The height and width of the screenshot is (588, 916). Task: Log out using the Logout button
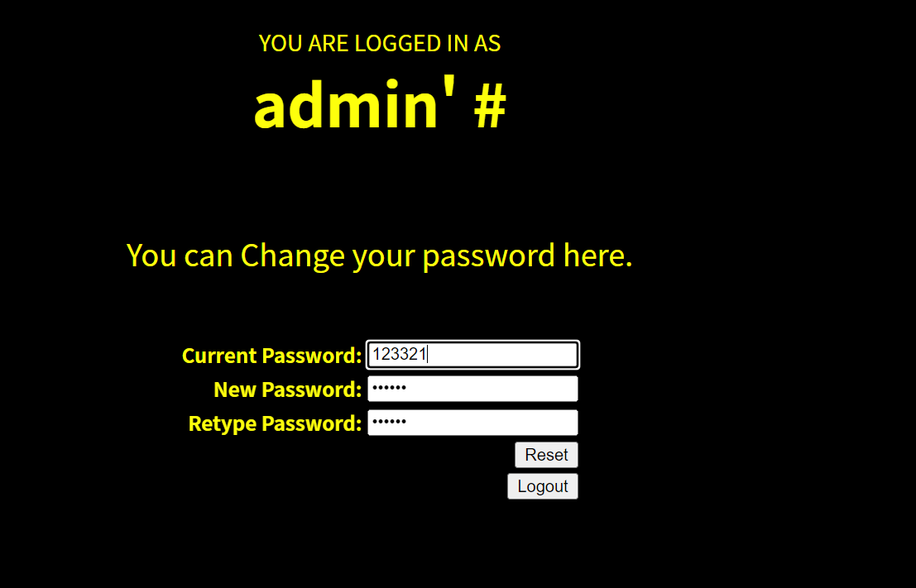[x=543, y=486]
